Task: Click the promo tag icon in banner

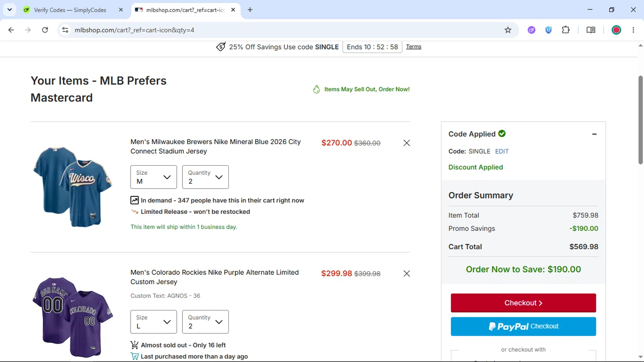Action: point(221,47)
